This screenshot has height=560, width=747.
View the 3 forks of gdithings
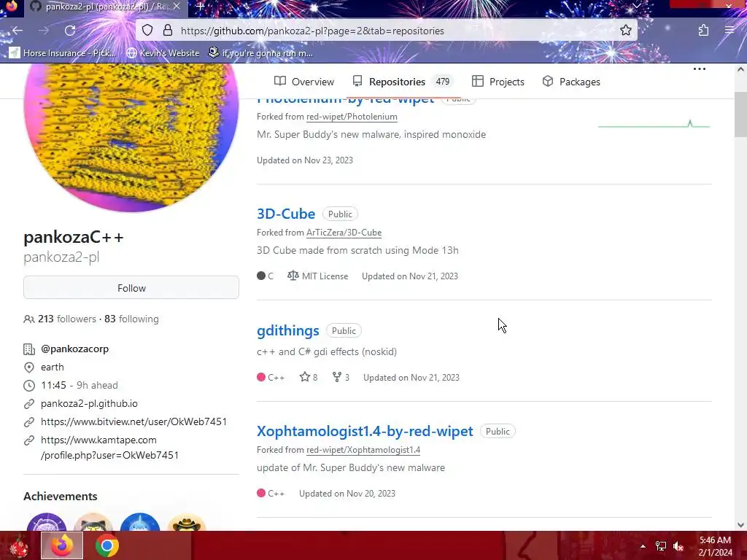pos(341,377)
